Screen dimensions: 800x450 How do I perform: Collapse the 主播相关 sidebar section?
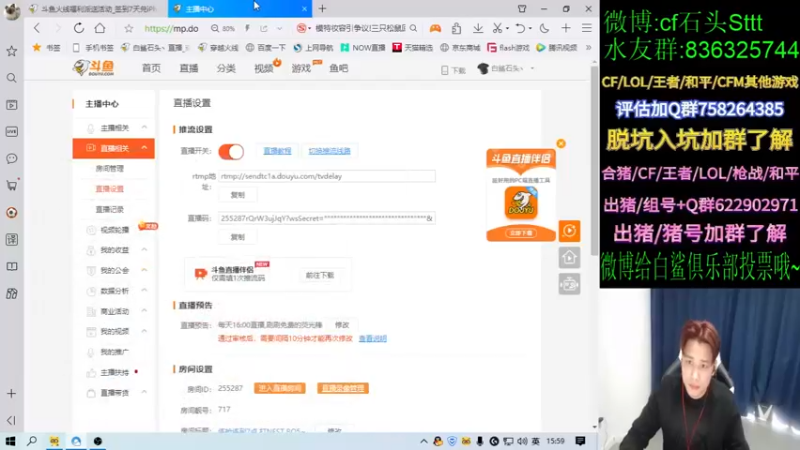144,128
